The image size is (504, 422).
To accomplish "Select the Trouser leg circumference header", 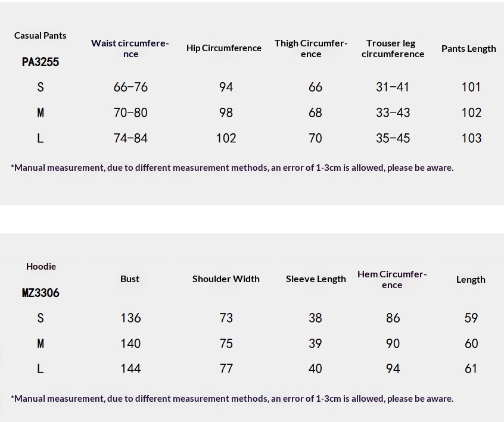I will pyautogui.click(x=393, y=48).
